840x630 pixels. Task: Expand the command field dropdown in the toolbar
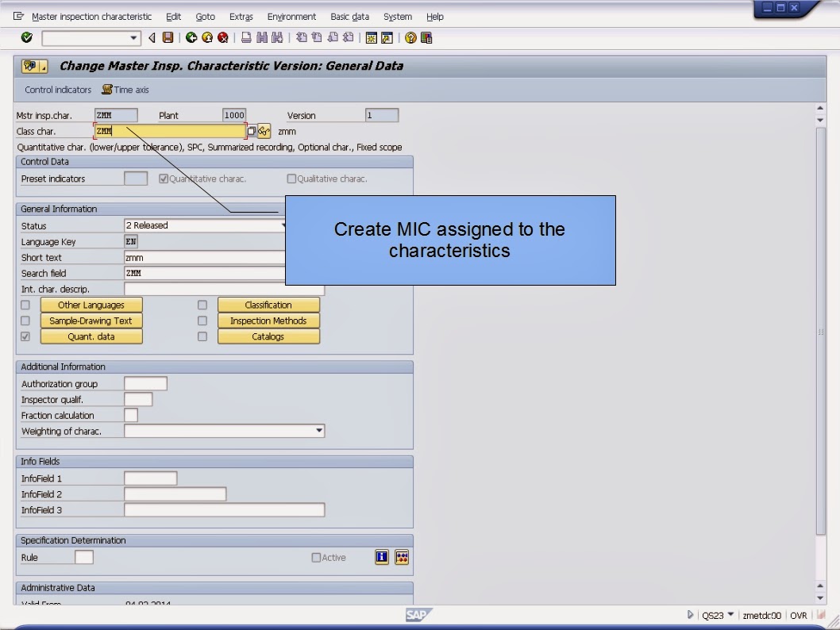(133, 37)
